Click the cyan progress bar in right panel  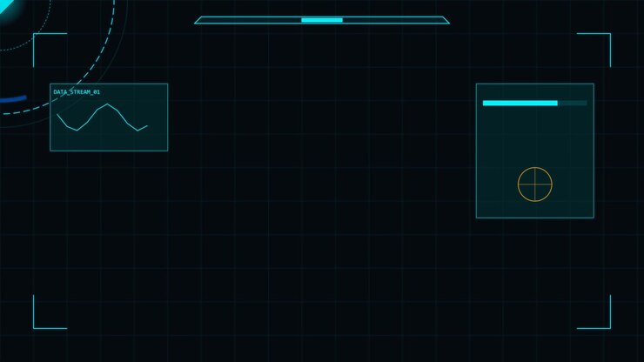click(x=534, y=104)
